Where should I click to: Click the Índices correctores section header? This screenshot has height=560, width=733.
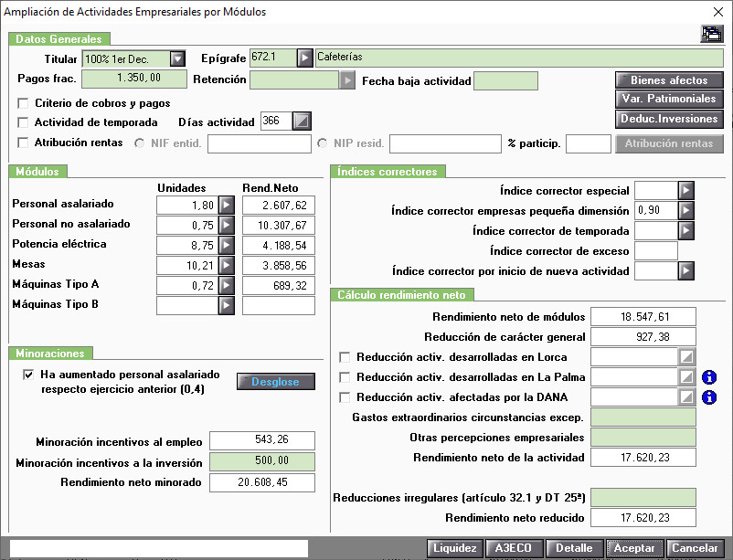coord(388,172)
